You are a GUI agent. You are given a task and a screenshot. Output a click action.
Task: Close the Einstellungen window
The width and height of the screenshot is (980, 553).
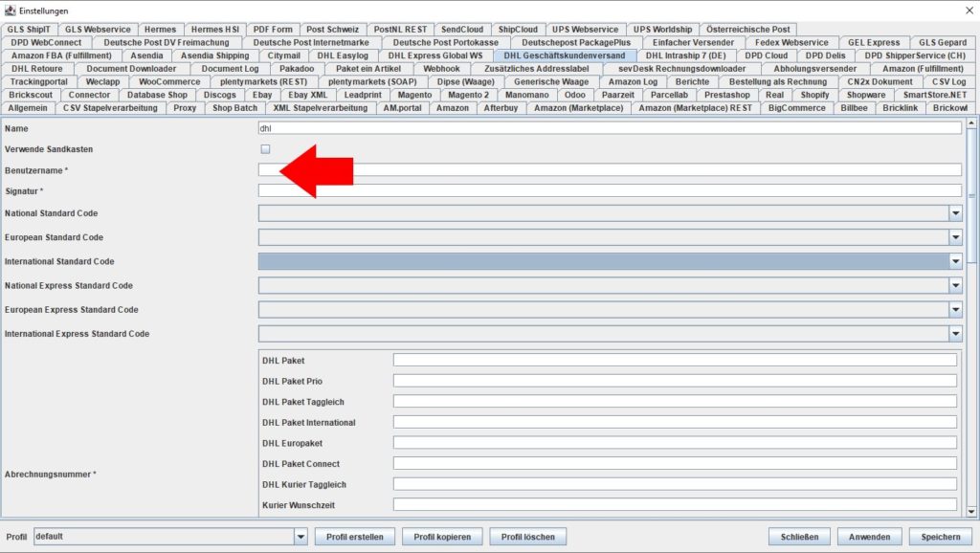[969, 11]
